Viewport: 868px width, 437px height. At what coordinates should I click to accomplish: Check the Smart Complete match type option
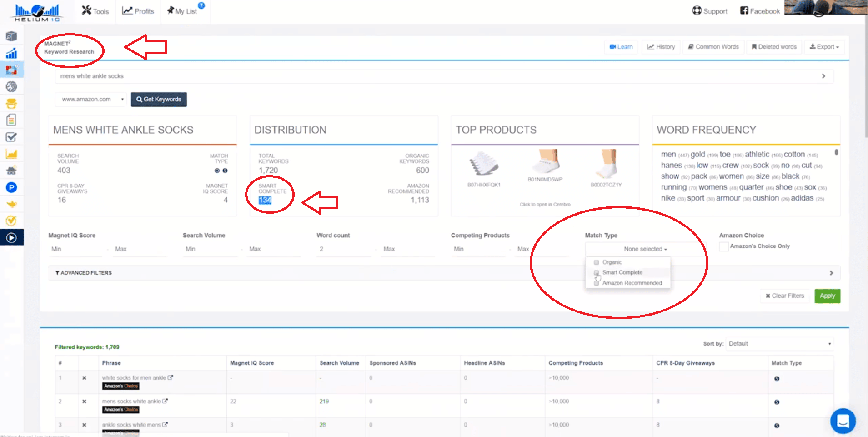[x=597, y=272]
